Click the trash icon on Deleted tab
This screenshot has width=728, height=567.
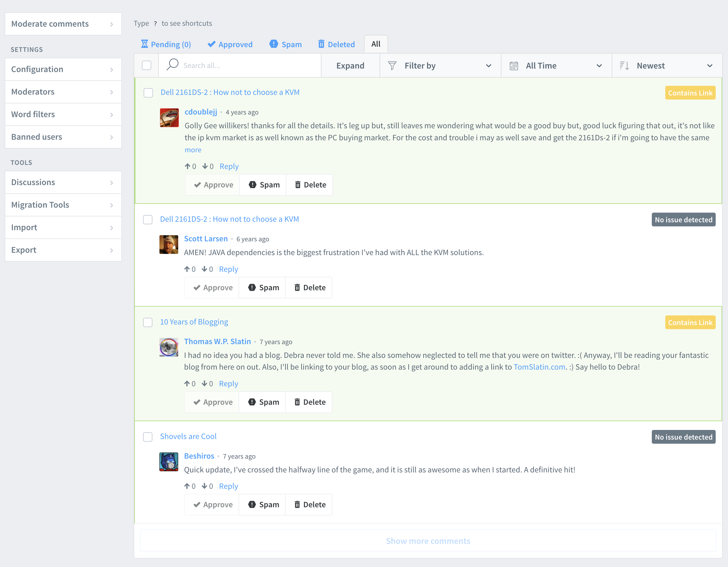[x=321, y=44]
